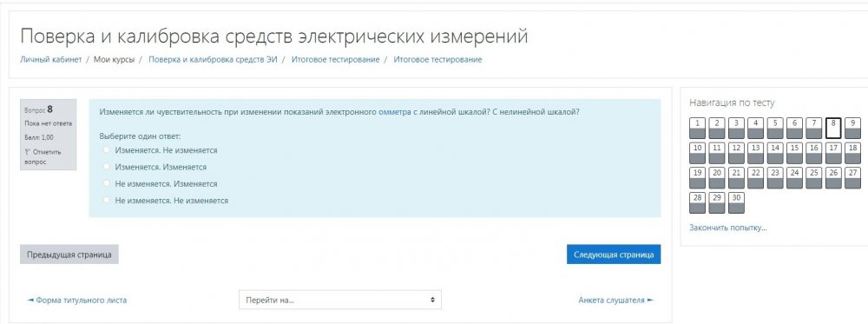
Task: Click the 'Навигация по тесту' heading
Action: click(732, 102)
